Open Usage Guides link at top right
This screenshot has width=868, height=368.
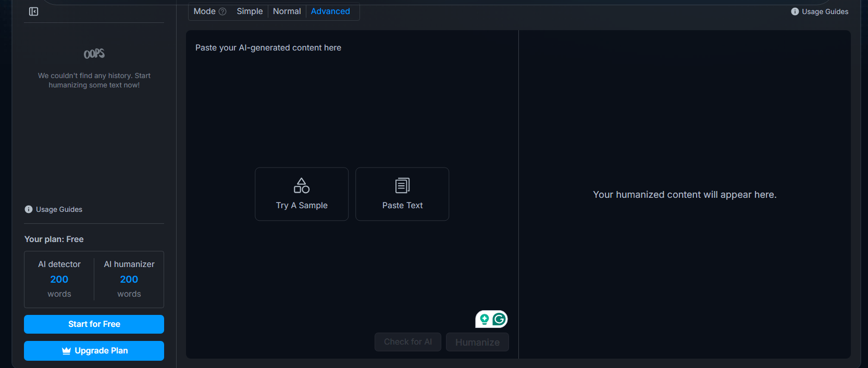coord(825,11)
